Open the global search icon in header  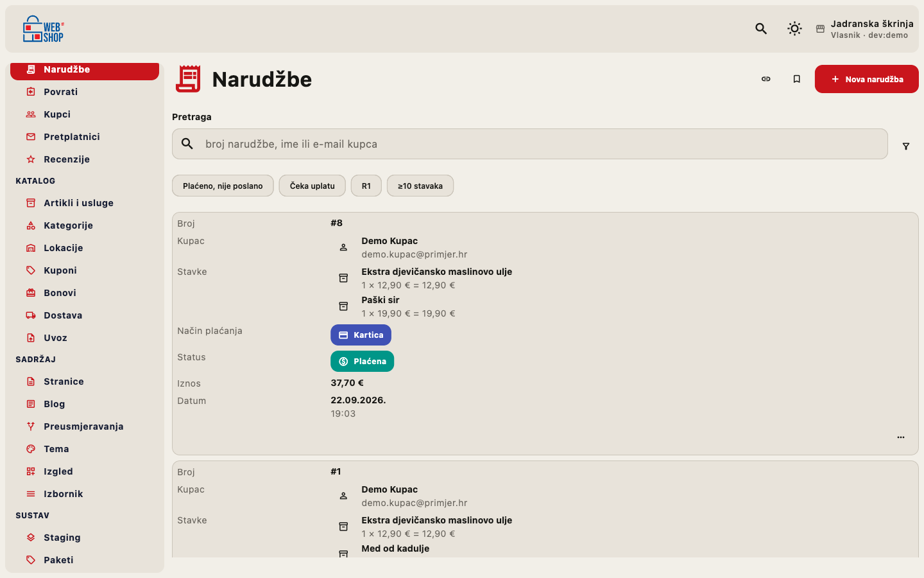point(761,29)
